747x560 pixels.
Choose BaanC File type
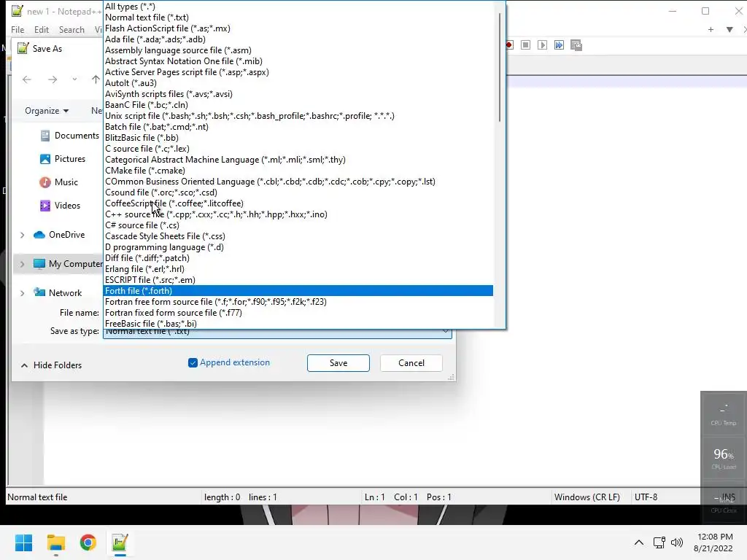(x=298, y=105)
